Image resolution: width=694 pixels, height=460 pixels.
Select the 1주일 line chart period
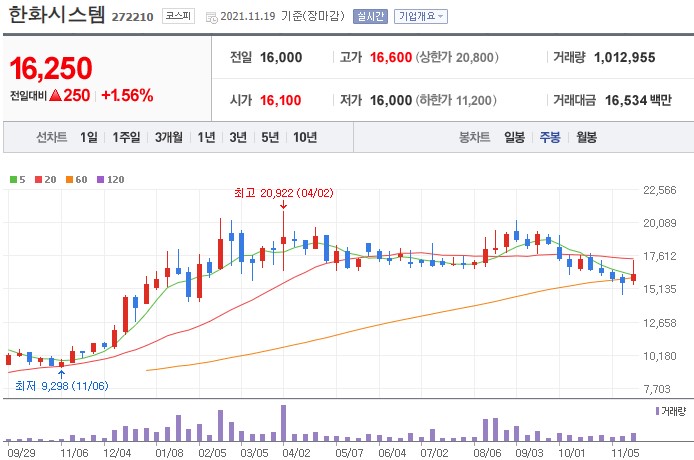126,137
